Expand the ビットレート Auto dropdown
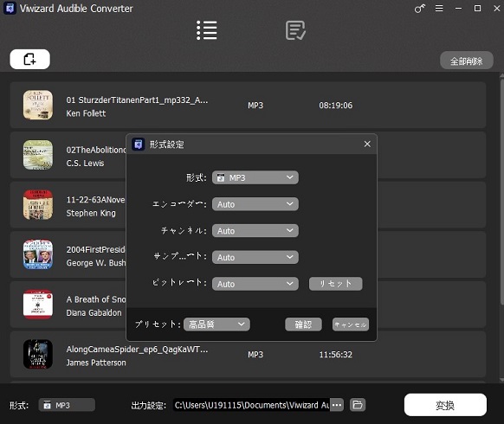The width and height of the screenshot is (504, 424). 255,284
